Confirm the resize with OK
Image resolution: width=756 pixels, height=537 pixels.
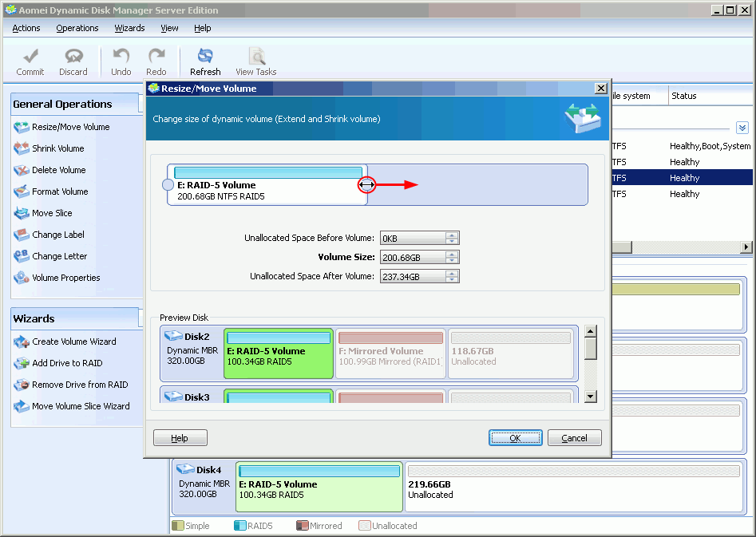point(516,438)
